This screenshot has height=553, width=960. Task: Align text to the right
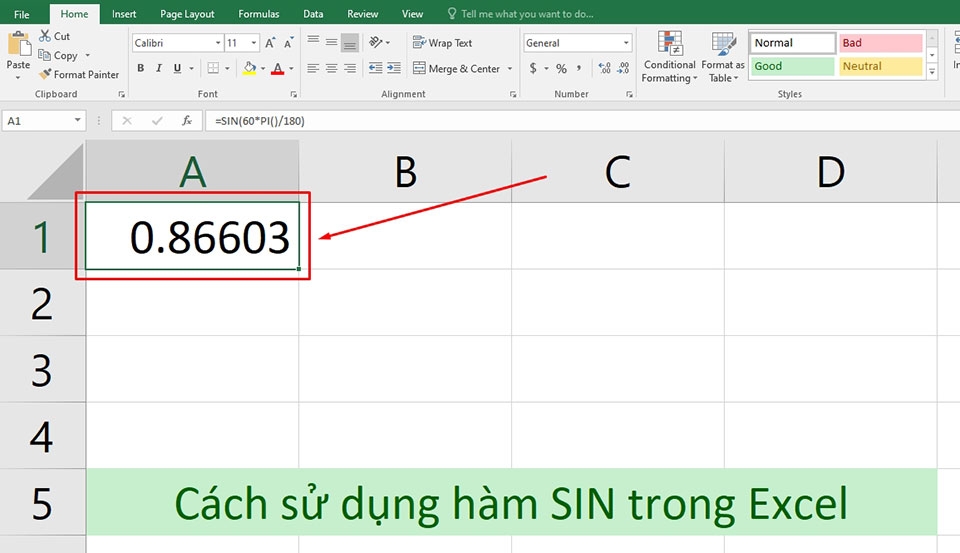[350, 68]
